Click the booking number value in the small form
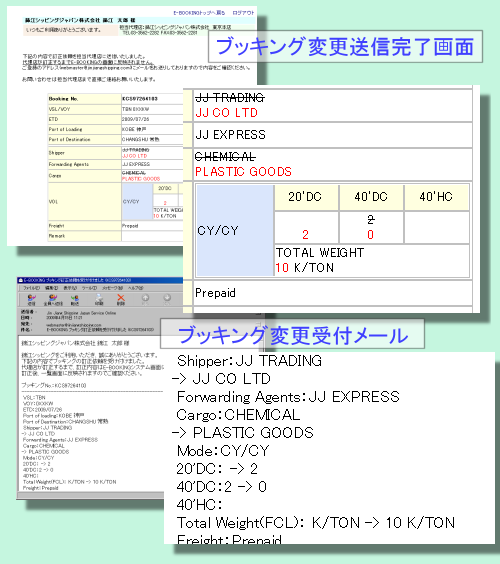The image size is (500, 564). (140, 99)
